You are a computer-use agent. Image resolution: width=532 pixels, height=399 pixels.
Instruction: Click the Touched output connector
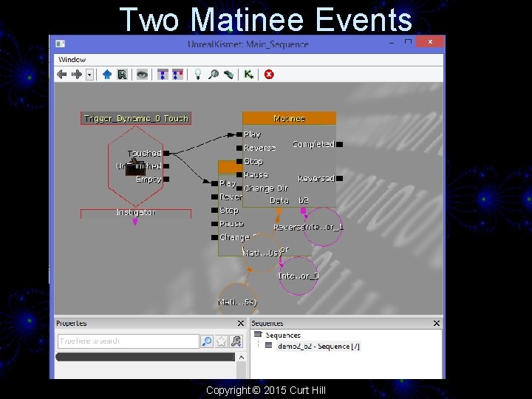tap(166, 154)
